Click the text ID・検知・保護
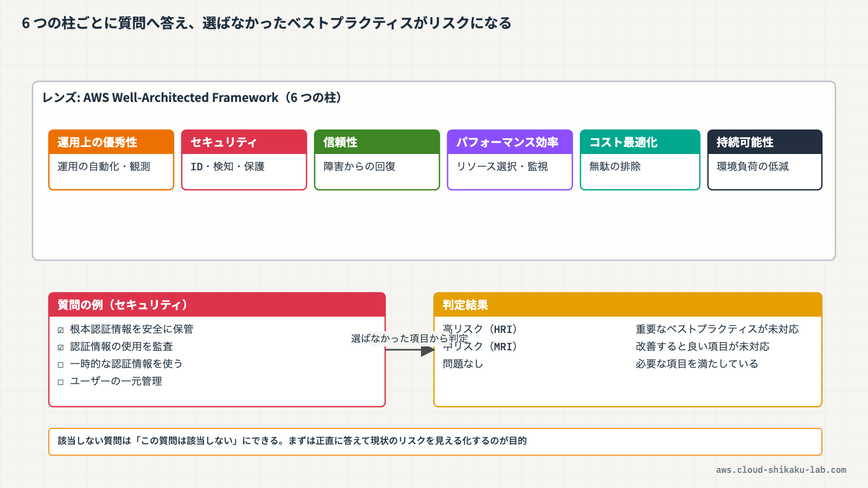The image size is (868, 488). tap(227, 166)
